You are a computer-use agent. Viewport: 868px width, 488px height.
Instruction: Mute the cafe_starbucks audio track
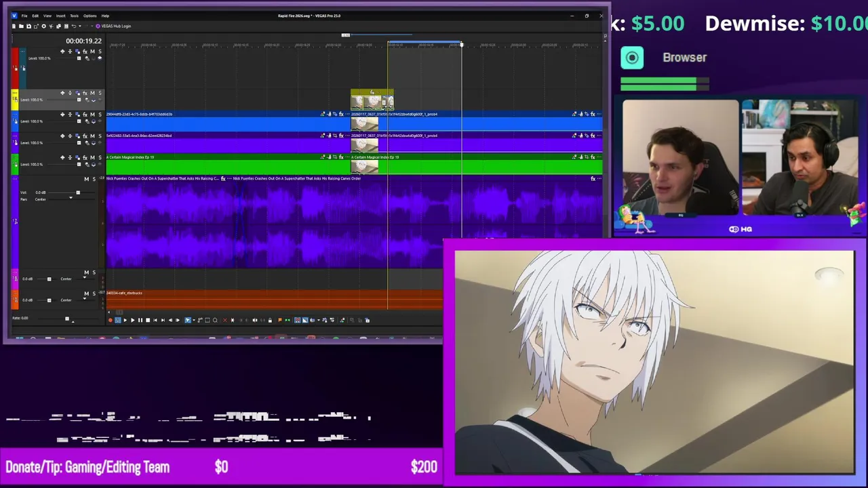coord(86,293)
